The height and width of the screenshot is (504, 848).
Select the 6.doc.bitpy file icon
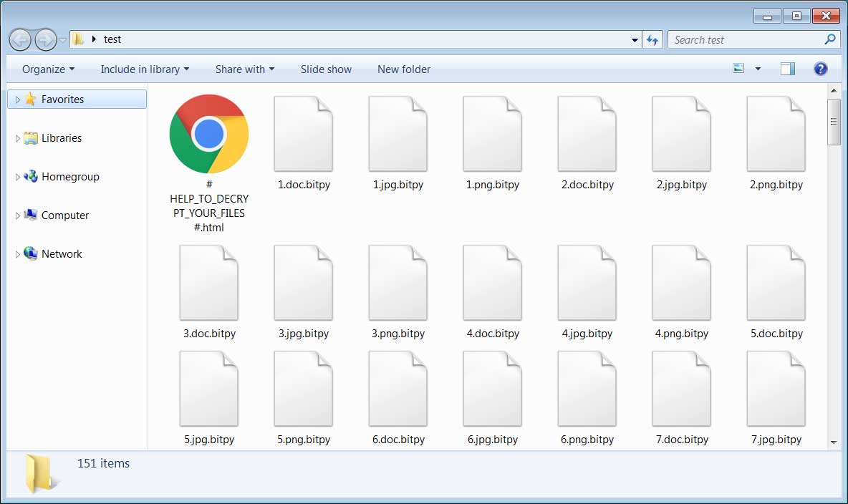[398, 389]
